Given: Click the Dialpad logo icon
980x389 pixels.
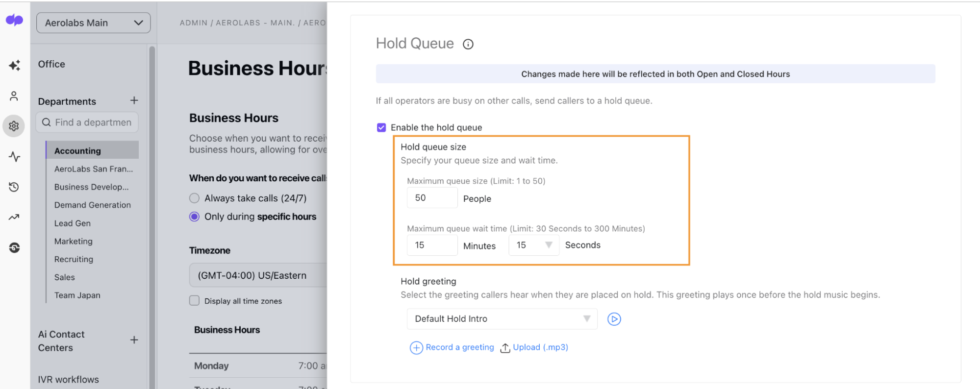Looking at the screenshot, I should (x=14, y=20).
